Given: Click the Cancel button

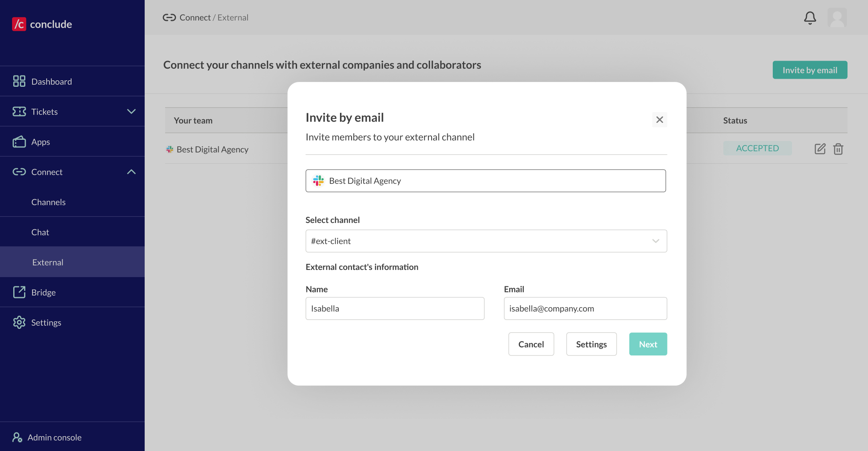Looking at the screenshot, I should coord(531,344).
